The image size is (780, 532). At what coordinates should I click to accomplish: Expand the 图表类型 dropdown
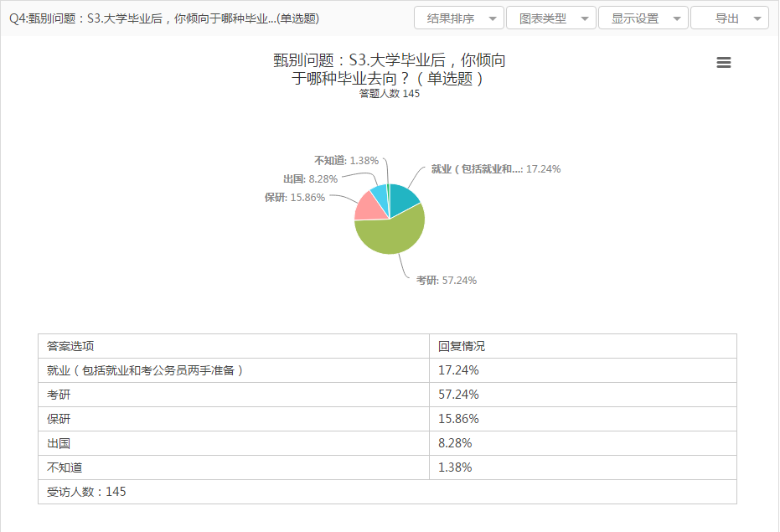(x=551, y=18)
